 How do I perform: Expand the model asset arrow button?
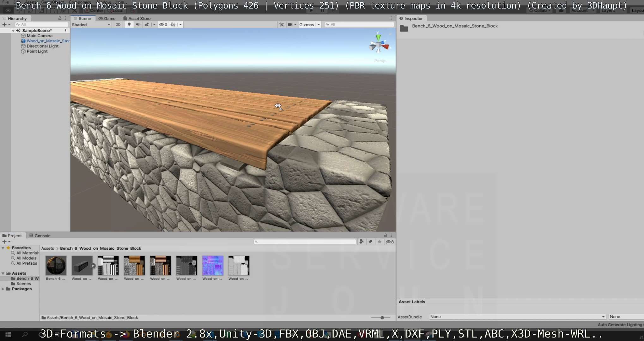point(93,266)
